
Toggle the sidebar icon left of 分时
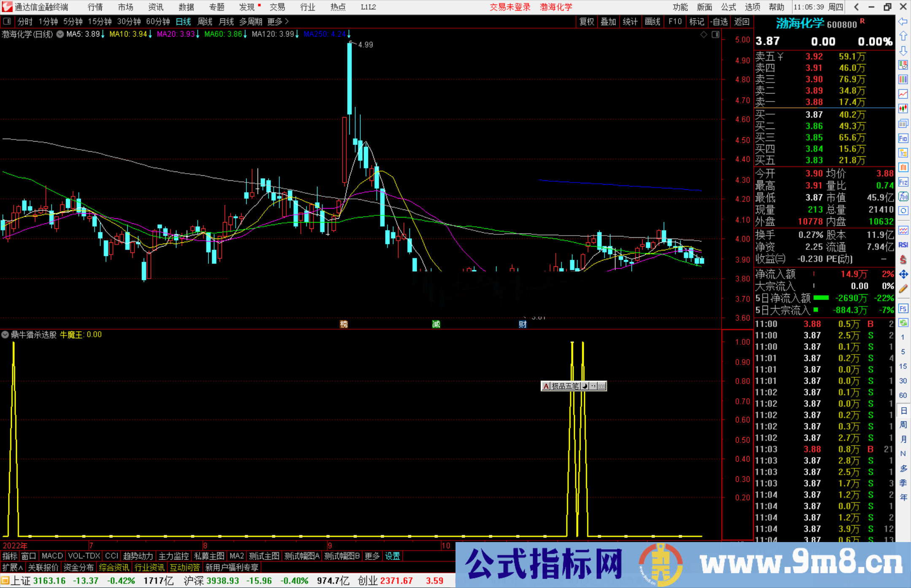pos(7,21)
